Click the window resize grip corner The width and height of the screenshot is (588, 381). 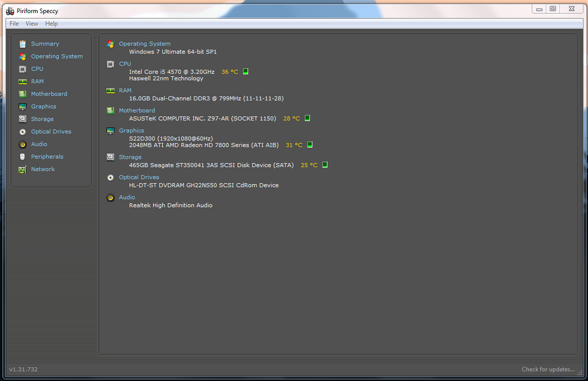pos(580,372)
